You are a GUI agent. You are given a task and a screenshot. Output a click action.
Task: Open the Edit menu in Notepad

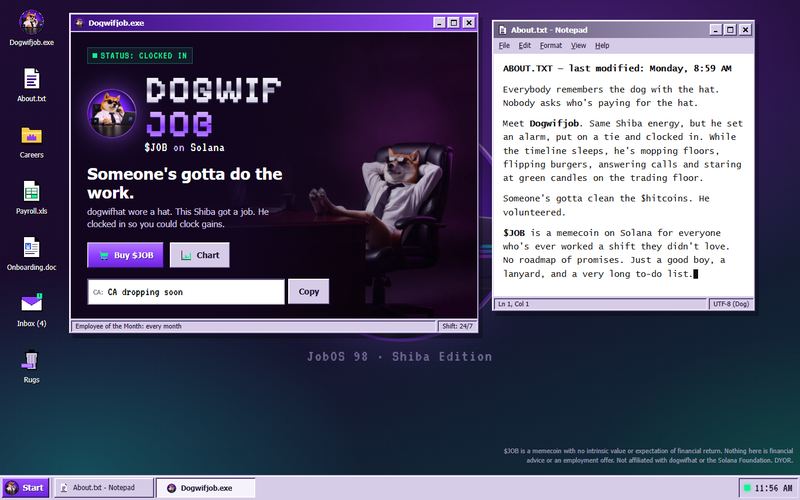click(x=524, y=45)
